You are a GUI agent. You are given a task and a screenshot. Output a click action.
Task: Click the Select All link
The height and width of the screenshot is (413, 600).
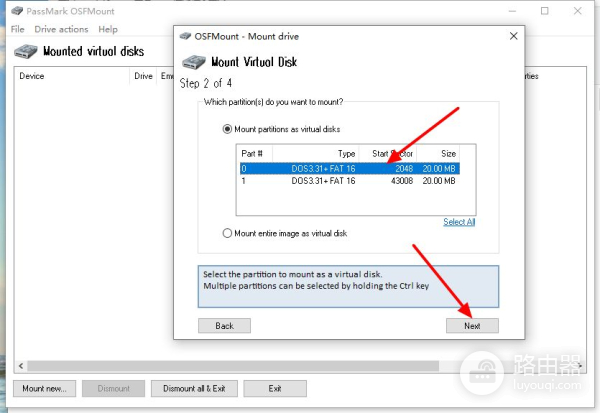click(459, 222)
